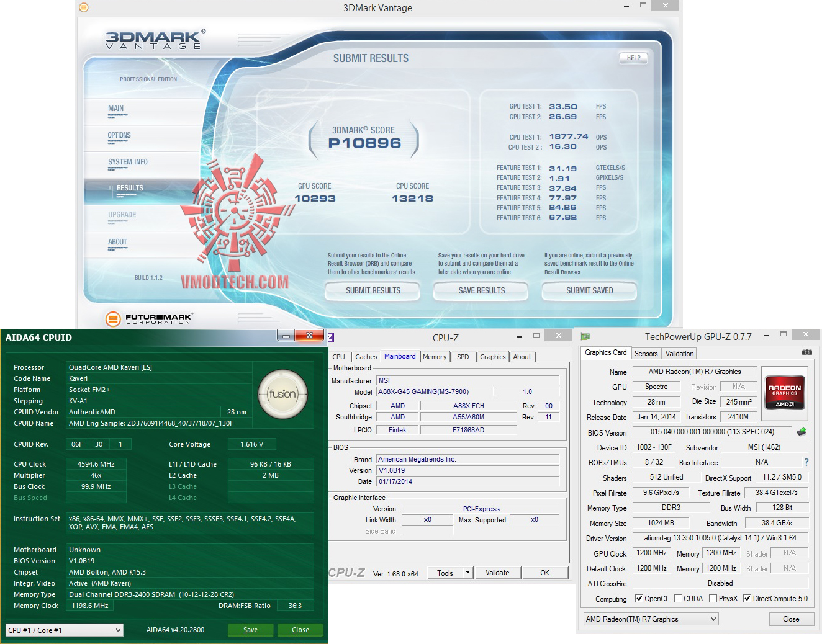This screenshot has height=644, width=822.
Task: Click the DRAM:FSB Ratio value 36:3
Action: point(295,606)
